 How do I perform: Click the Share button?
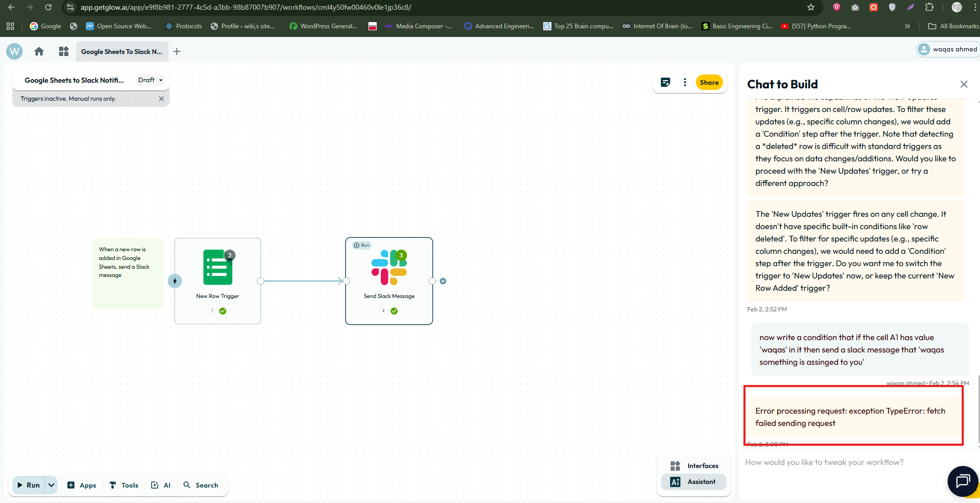click(x=709, y=82)
